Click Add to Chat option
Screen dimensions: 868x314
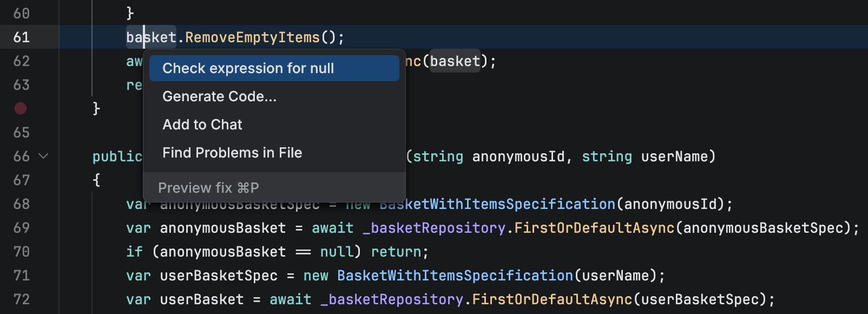click(202, 125)
